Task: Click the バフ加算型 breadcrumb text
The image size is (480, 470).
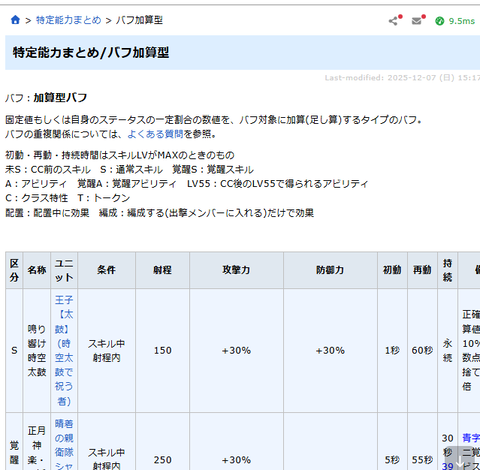Action: click(139, 20)
